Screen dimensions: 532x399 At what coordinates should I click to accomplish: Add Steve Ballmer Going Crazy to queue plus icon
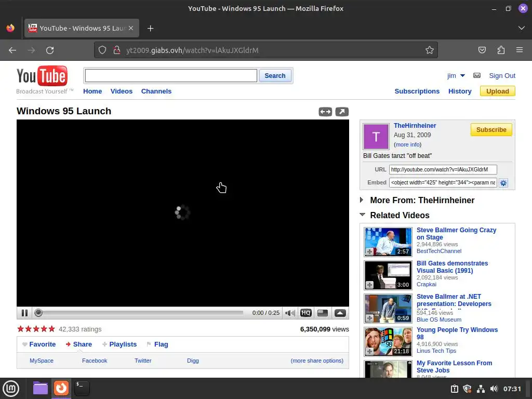point(370,252)
